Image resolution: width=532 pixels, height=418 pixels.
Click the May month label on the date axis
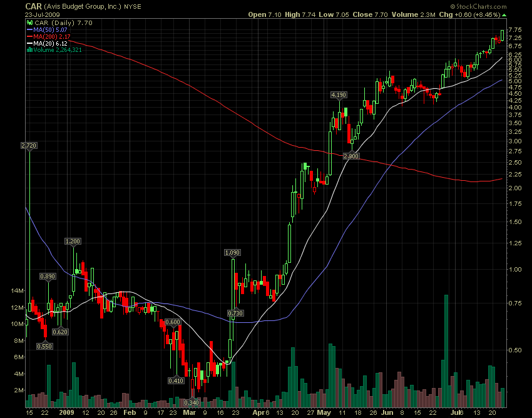[x=324, y=412]
